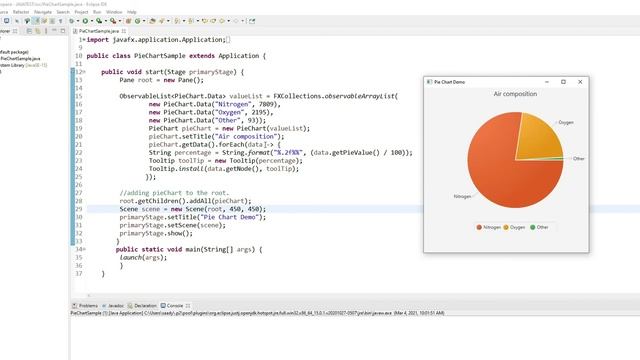Click the External Tools run icon

pos(113,21)
